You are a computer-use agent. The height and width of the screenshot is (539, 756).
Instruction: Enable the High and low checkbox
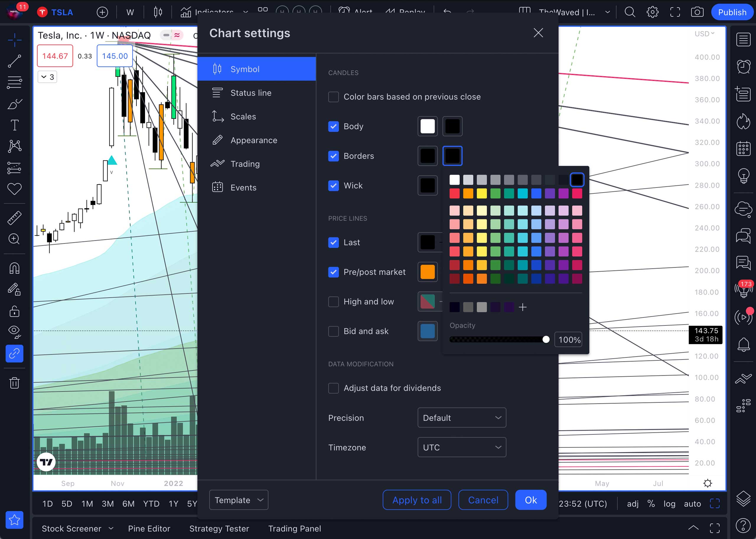coord(333,302)
